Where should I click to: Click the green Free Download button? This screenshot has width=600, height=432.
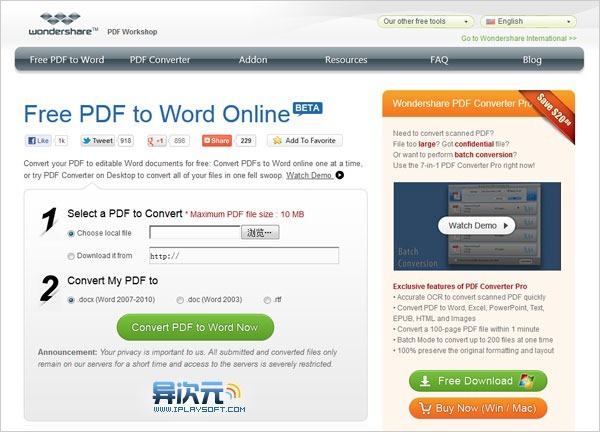point(478,381)
